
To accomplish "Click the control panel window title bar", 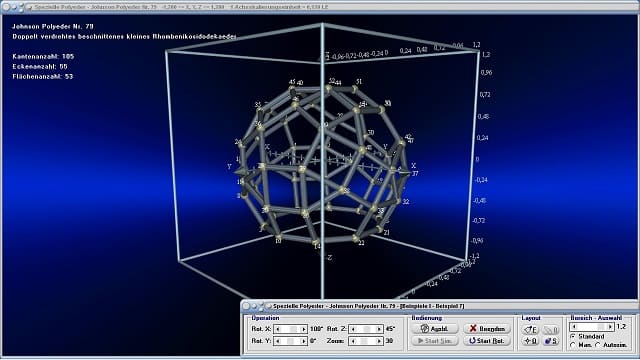I will point(439,306).
